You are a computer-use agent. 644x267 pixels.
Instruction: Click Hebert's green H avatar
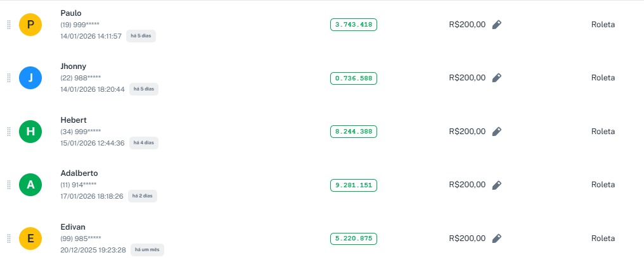pyautogui.click(x=30, y=132)
